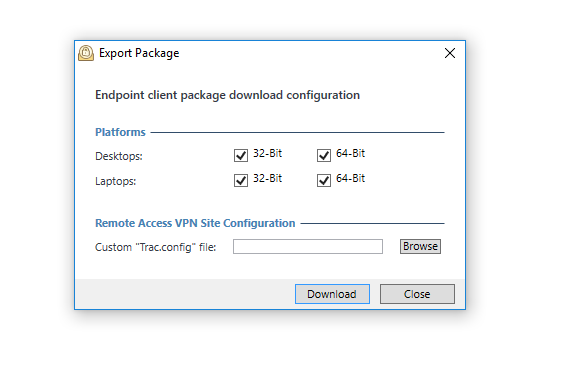This screenshot has width=568, height=389.
Task: Close dialog with the X button
Action: (450, 53)
